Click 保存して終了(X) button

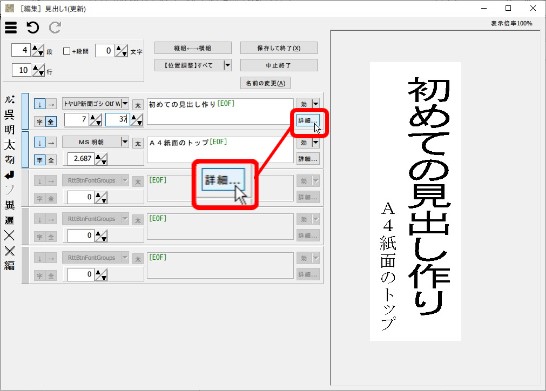tap(279, 48)
